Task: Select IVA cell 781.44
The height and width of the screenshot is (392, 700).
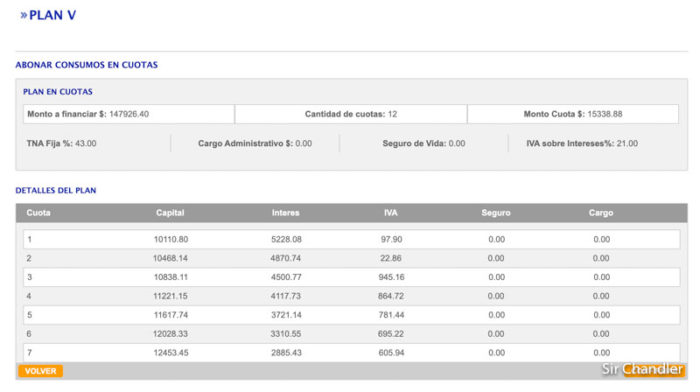Action: coord(392,315)
